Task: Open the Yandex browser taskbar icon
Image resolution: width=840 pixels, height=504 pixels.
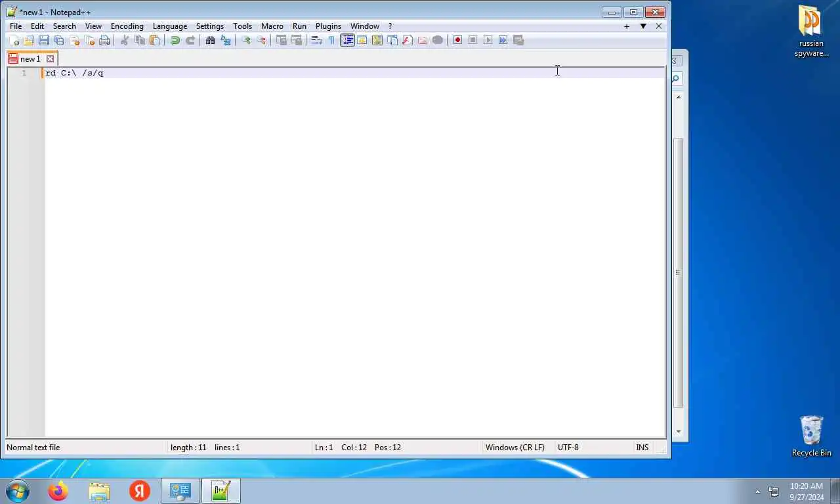Action: click(139, 490)
